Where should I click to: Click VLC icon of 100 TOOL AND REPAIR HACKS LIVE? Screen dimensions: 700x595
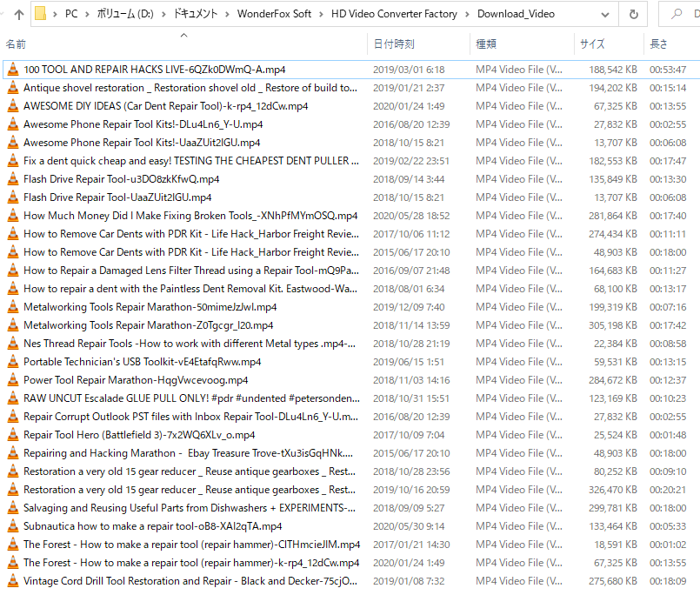[13, 70]
